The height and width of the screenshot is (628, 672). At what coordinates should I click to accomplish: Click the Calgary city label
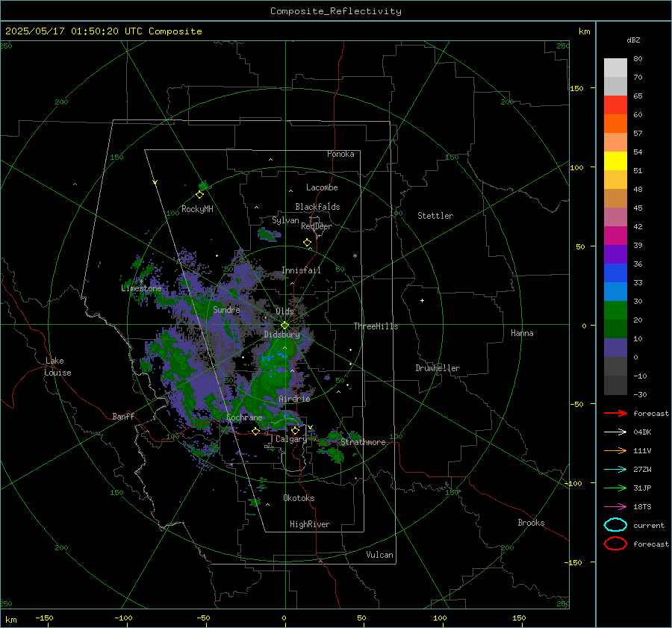[291, 439]
